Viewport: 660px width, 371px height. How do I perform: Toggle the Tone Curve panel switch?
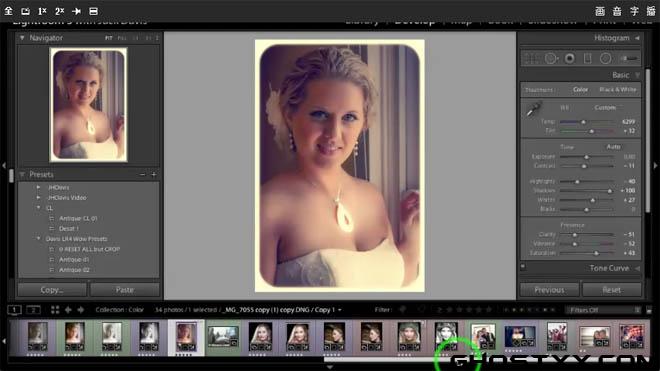click(x=523, y=267)
